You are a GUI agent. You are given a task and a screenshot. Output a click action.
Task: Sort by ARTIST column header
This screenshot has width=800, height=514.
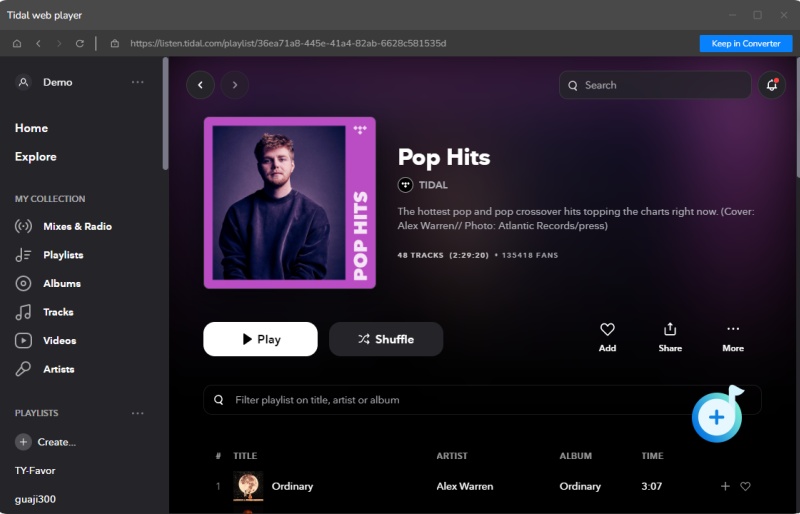452,456
